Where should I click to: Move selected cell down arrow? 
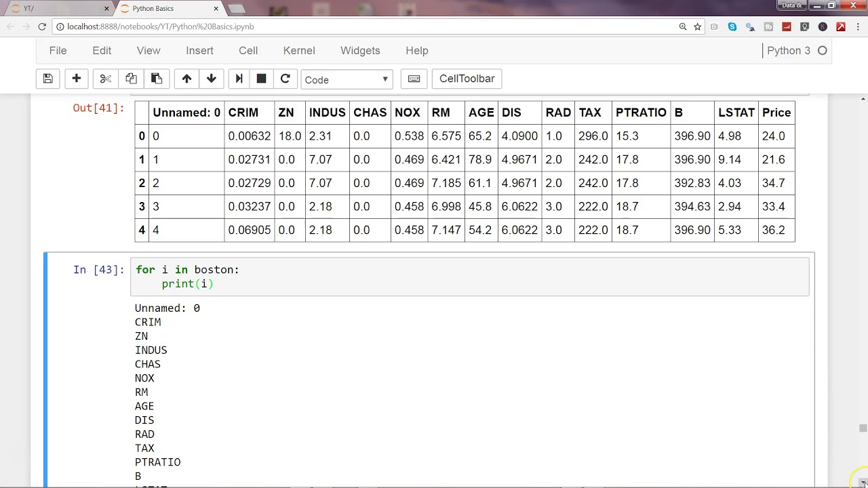click(x=212, y=79)
